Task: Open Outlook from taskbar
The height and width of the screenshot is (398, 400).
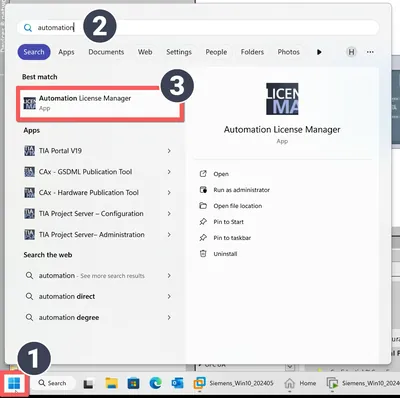Action: 177,383
